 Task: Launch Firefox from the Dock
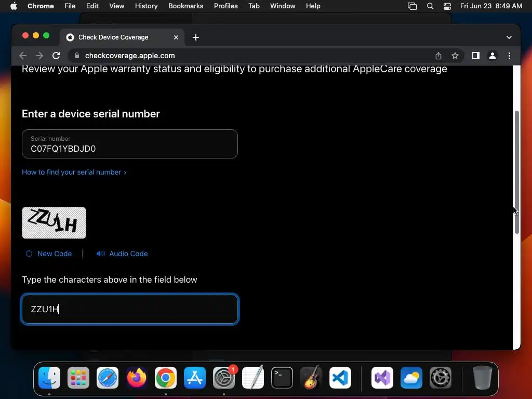click(137, 378)
